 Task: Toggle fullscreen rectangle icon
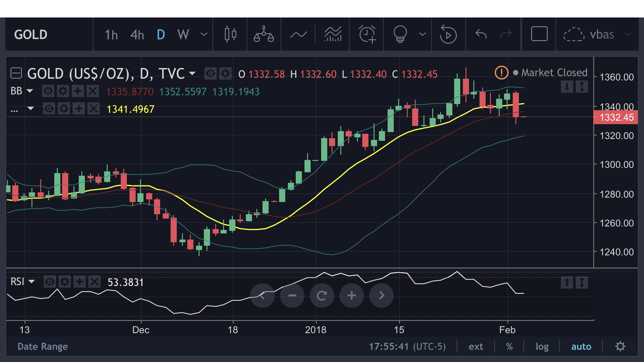coord(539,34)
